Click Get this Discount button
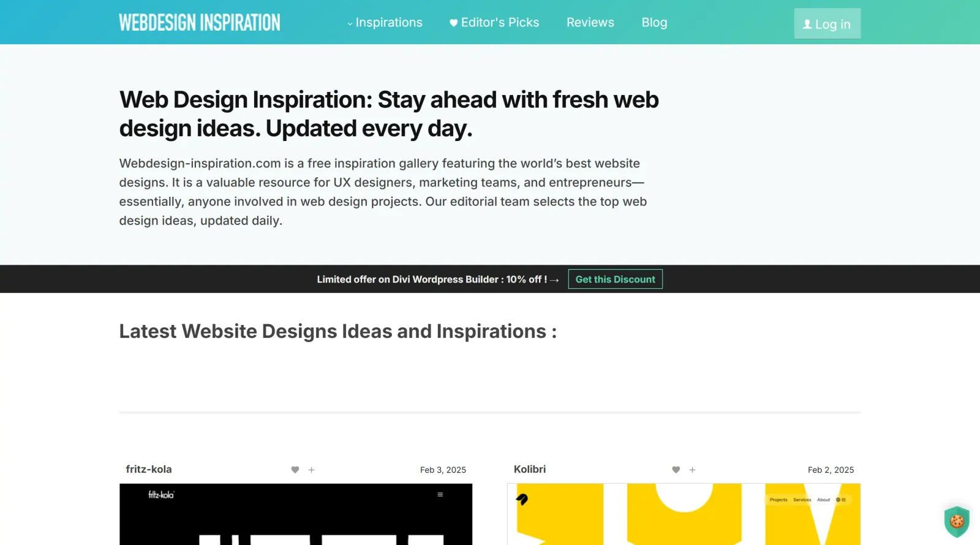The image size is (980, 545). coord(615,279)
